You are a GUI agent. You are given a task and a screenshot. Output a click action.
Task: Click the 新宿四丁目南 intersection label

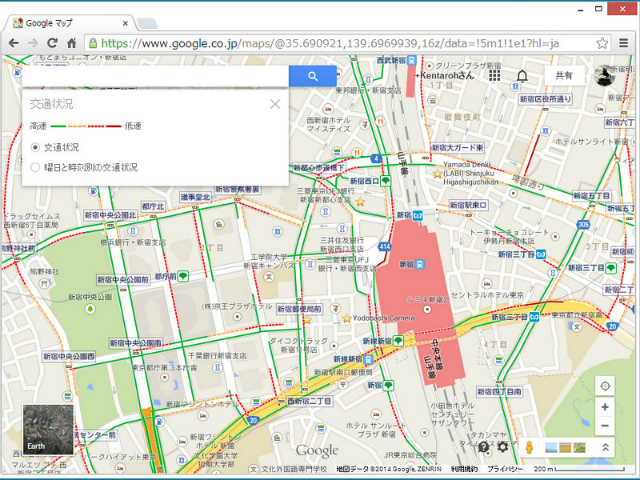pos(499,392)
